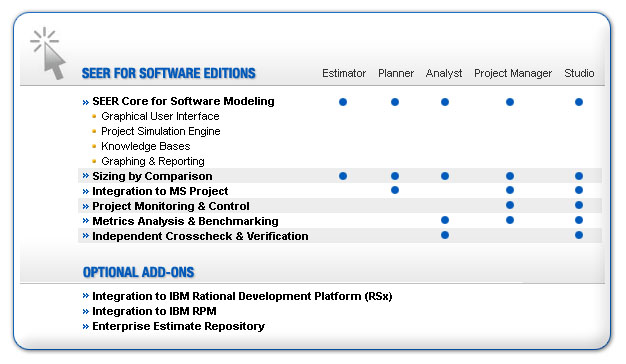Click double-arrow marker before Enterprise Estimate Repository
The width and height of the screenshot is (626, 364).
point(85,326)
